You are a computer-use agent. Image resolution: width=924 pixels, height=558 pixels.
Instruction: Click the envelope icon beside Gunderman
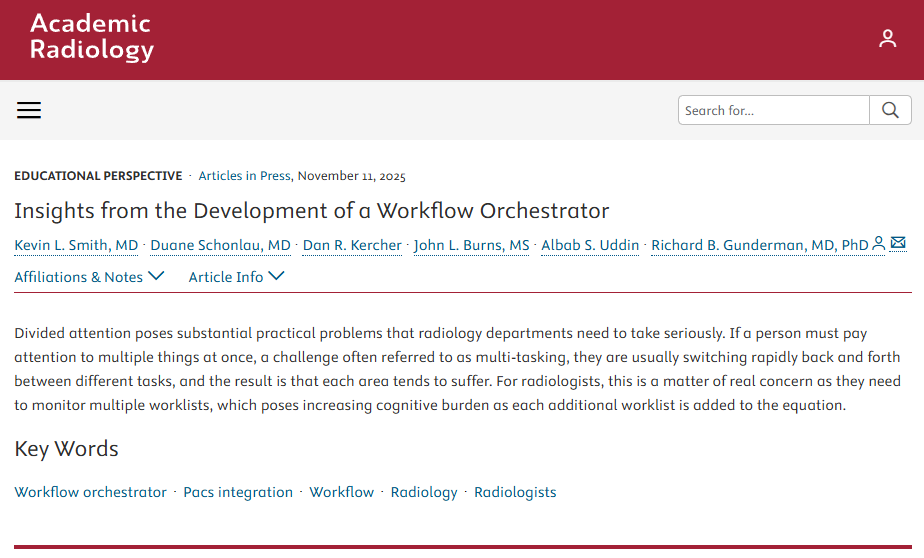898,243
